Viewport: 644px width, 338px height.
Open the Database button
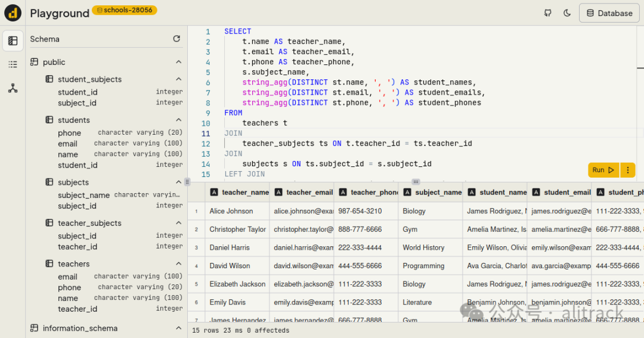tap(609, 13)
